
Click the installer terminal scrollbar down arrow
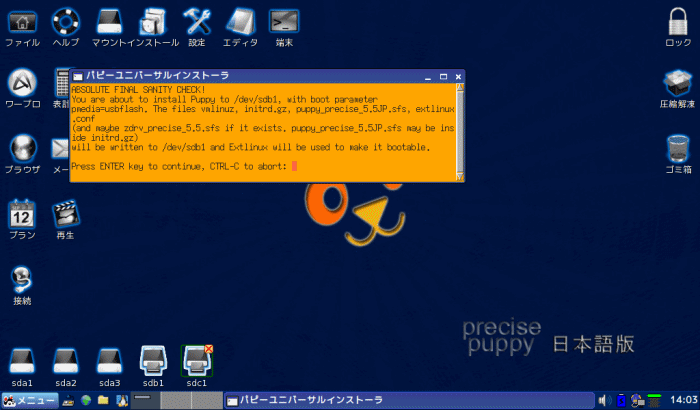(460, 177)
